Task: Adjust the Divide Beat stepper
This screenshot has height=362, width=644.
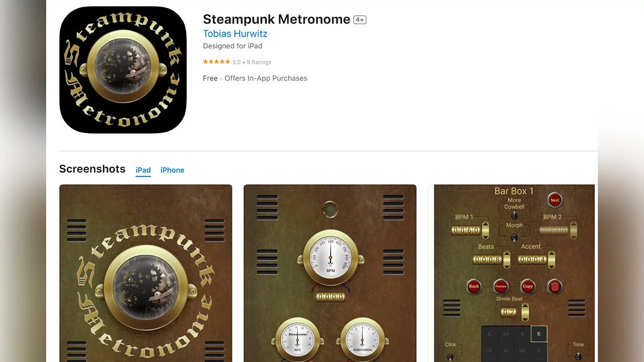Action: [525, 312]
